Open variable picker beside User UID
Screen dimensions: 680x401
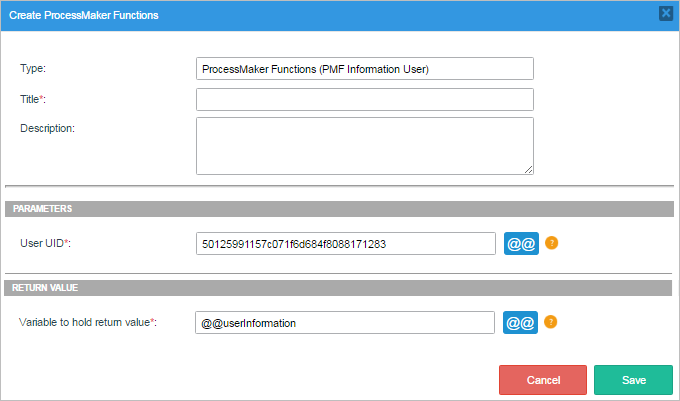[521, 243]
